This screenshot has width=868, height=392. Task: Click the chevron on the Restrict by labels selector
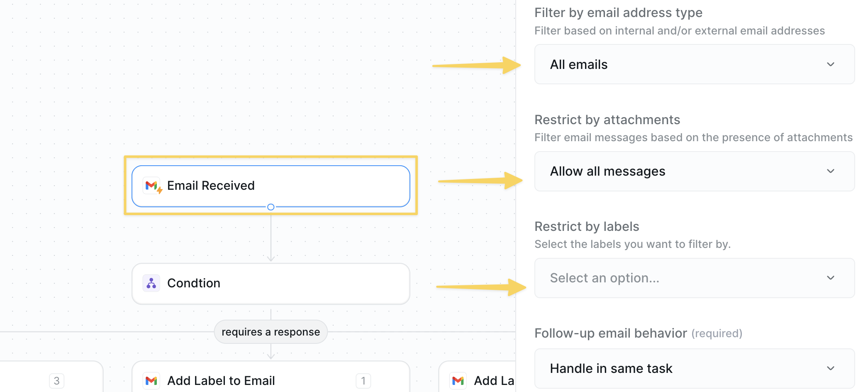point(830,278)
